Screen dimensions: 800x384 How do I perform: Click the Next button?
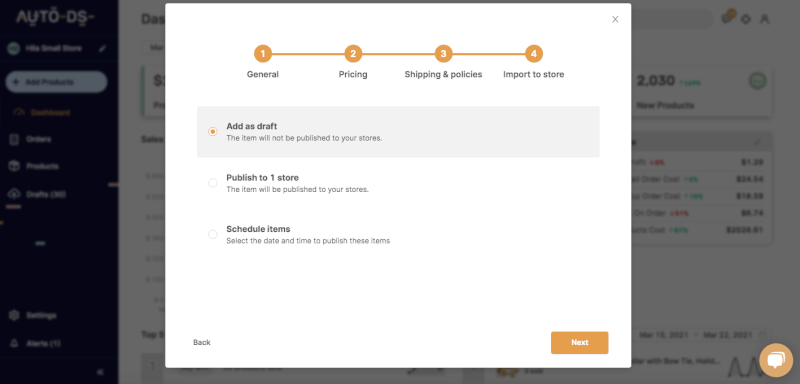point(579,343)
